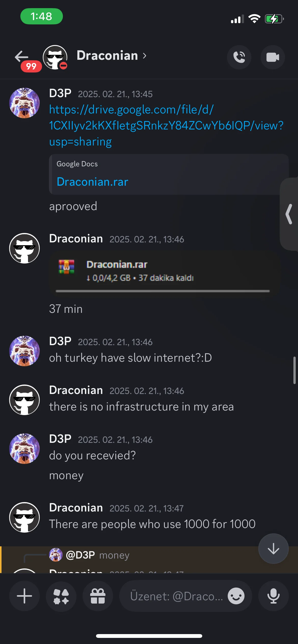Open the emoji picker in message box
298x644 pixels.
tap(236, 596)
